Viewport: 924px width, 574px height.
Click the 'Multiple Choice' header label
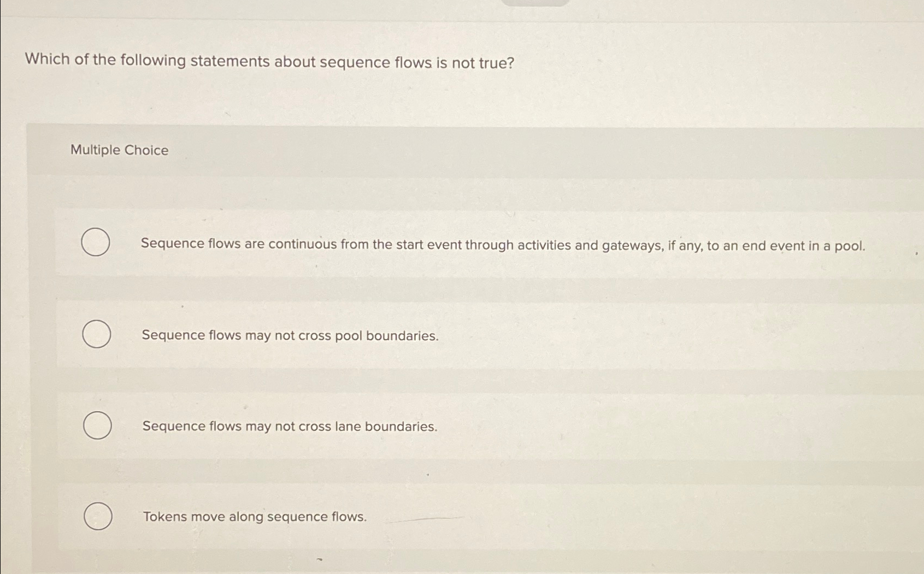pos(119,150)
